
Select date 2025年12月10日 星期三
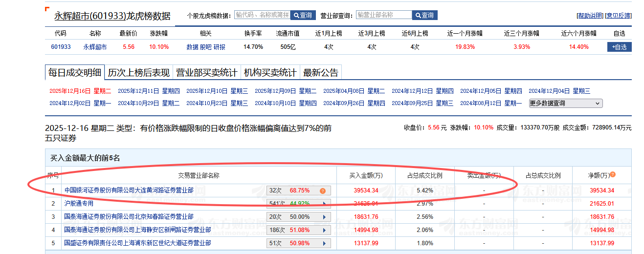(x=217, y=91)
